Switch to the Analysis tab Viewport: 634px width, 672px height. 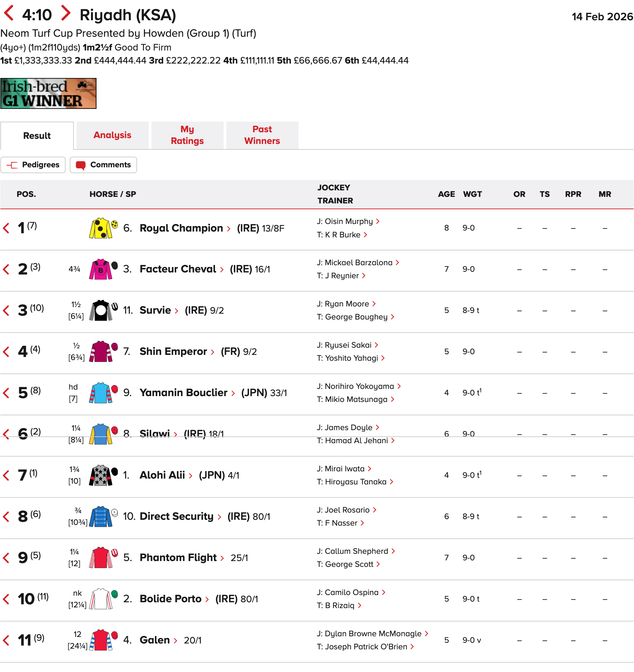(112, 135)
